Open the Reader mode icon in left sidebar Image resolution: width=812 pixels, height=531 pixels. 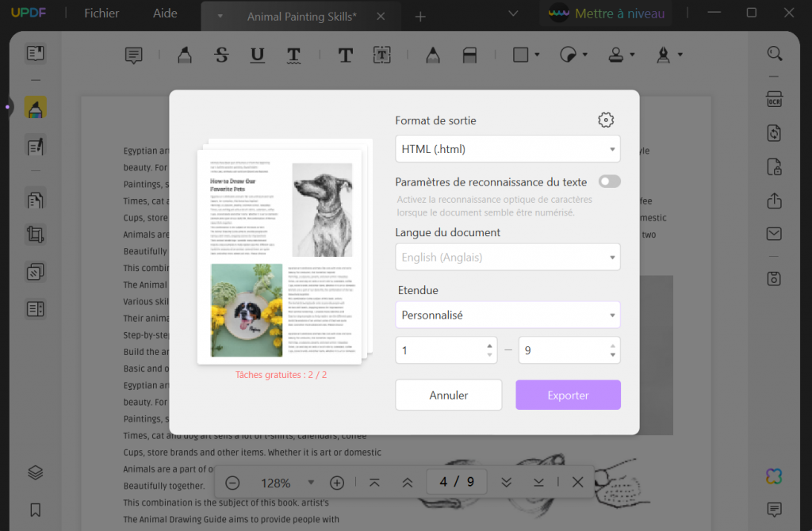point(35,53)
